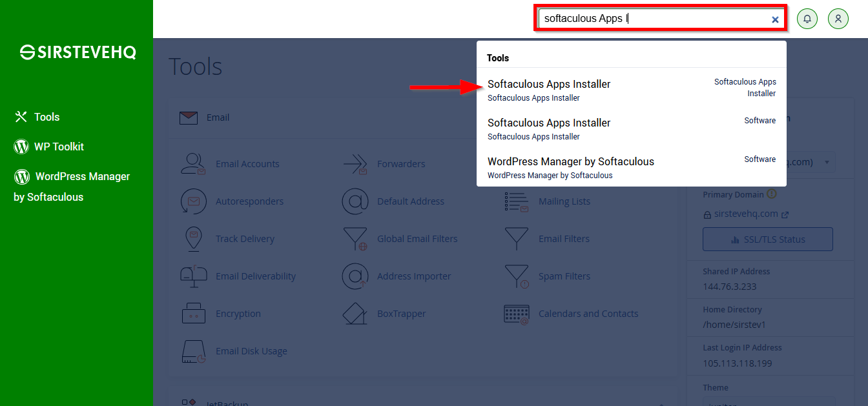Click the SSL/TLS Status button

[768, 239]
